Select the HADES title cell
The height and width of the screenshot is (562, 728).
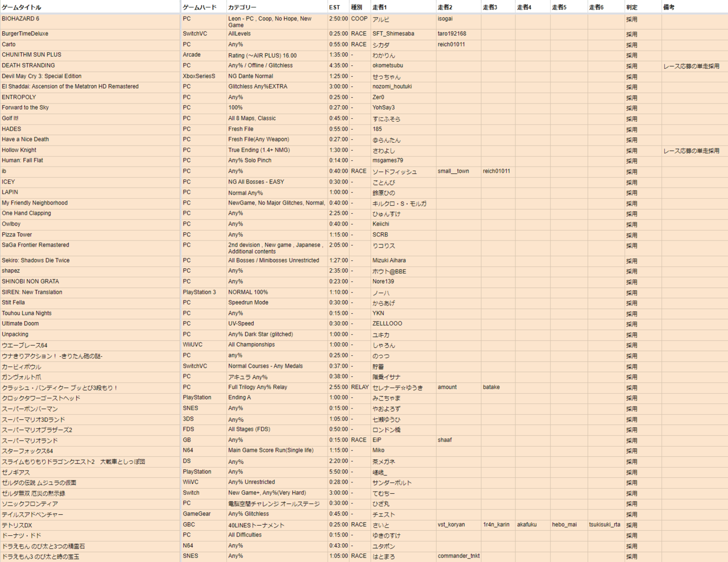[90, 129]
